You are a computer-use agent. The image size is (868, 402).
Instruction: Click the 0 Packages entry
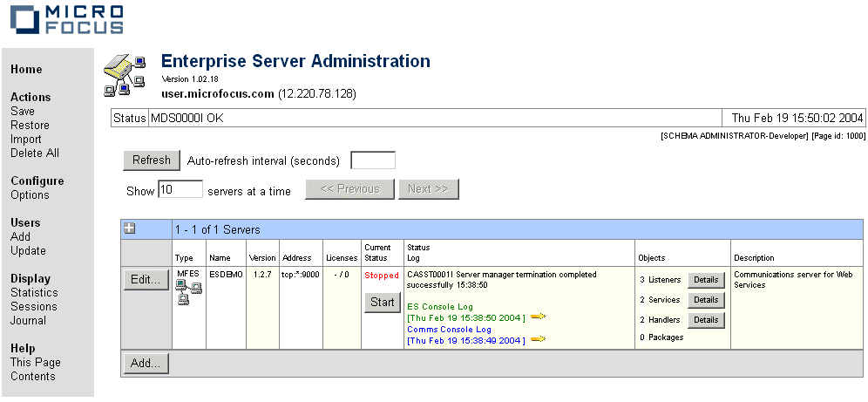click(x=661, y=337)
